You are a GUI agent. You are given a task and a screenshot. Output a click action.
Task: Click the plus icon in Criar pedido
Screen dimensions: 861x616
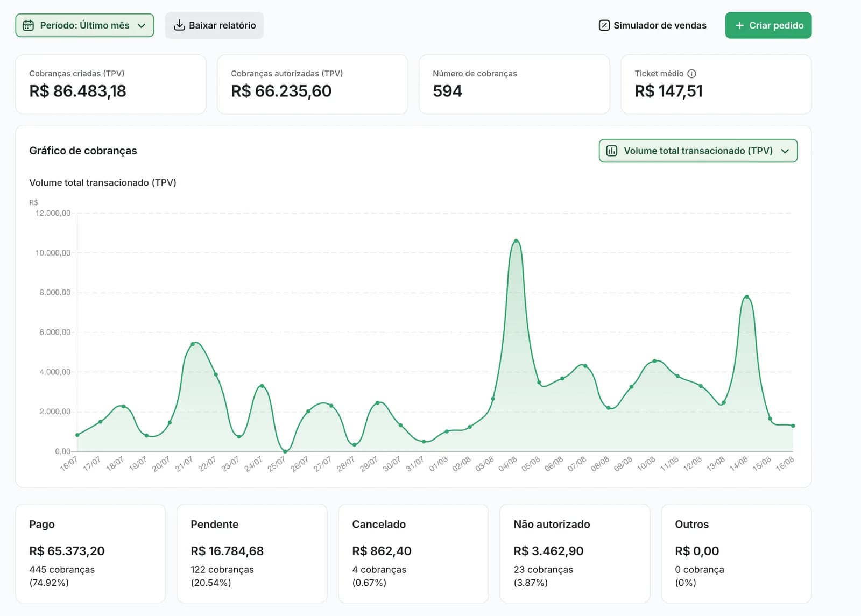pyautogui.click(x=739, y=25)
